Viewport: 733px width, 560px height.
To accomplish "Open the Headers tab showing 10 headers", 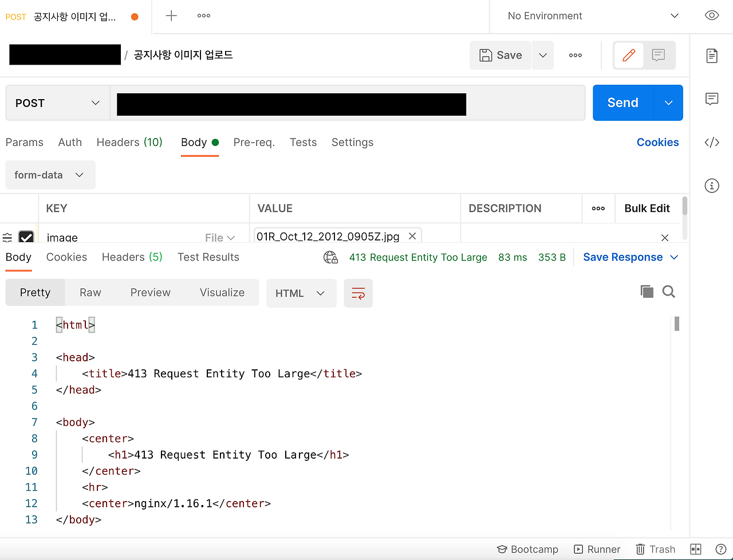I will point(129,142).
